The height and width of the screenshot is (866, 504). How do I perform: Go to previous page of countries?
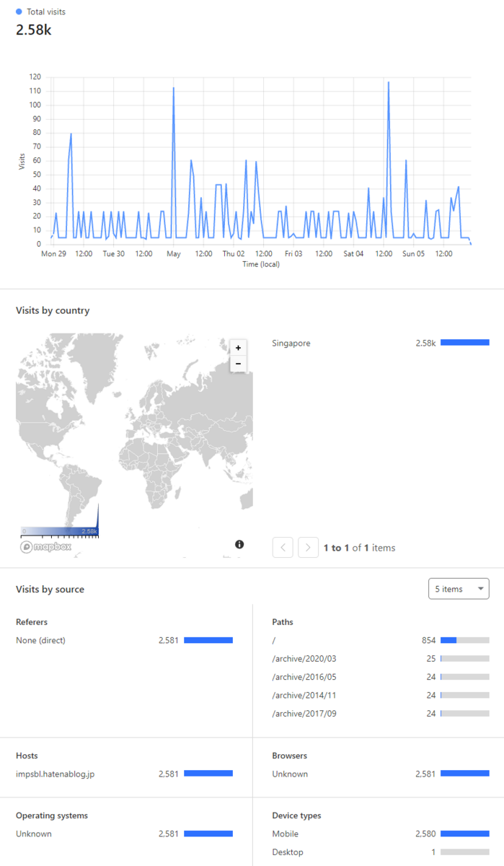(x=283, y=548)
